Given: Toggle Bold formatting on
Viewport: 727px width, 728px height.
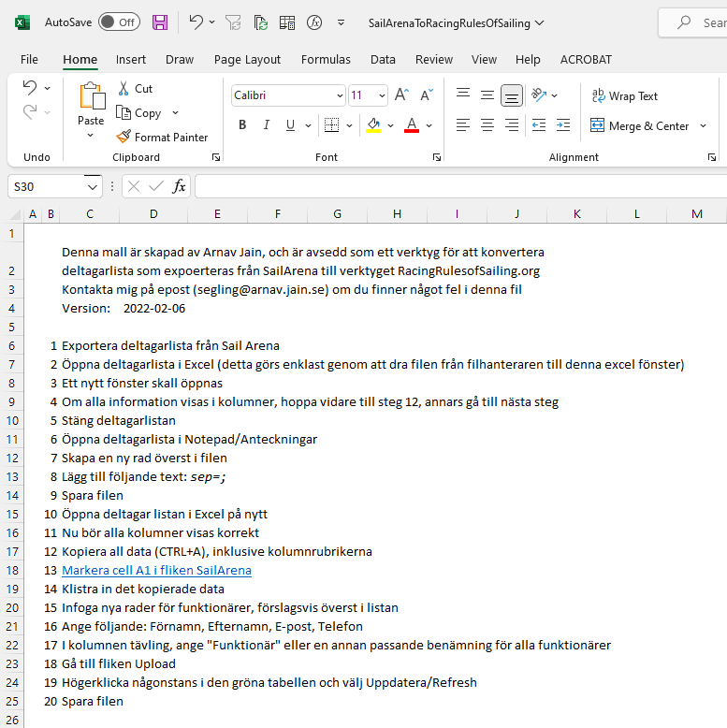Looking at the screenshot, I should 242,125.
